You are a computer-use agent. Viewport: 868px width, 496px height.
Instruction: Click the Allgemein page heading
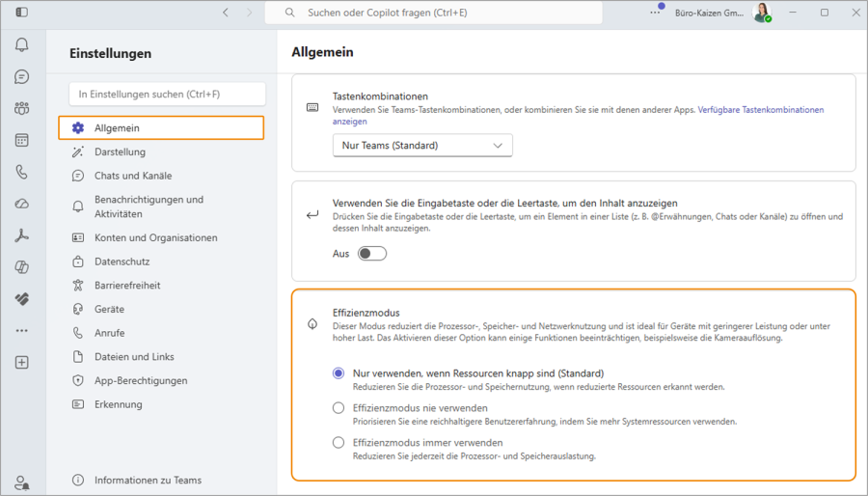322,52
